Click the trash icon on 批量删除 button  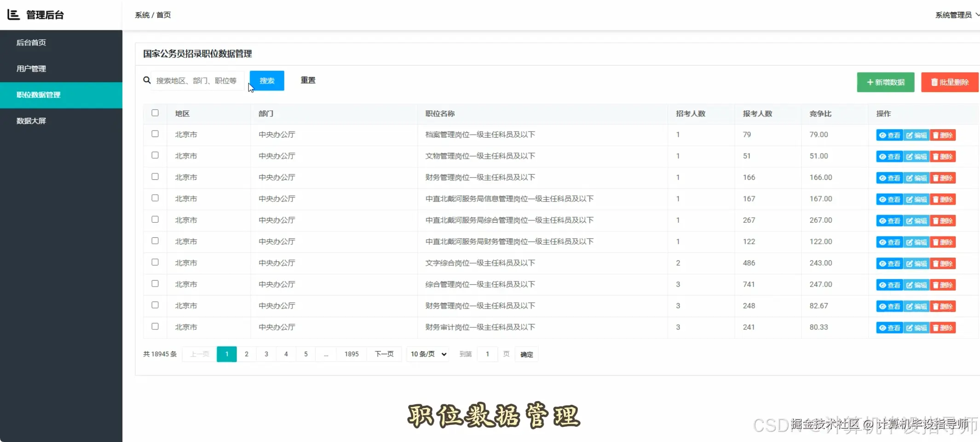[x=934, y=82]
